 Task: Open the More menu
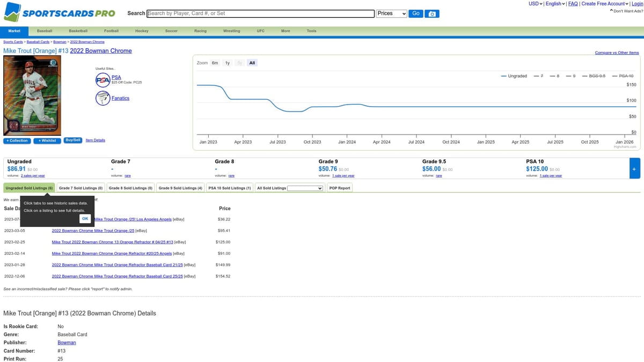[x=286, y=31]
